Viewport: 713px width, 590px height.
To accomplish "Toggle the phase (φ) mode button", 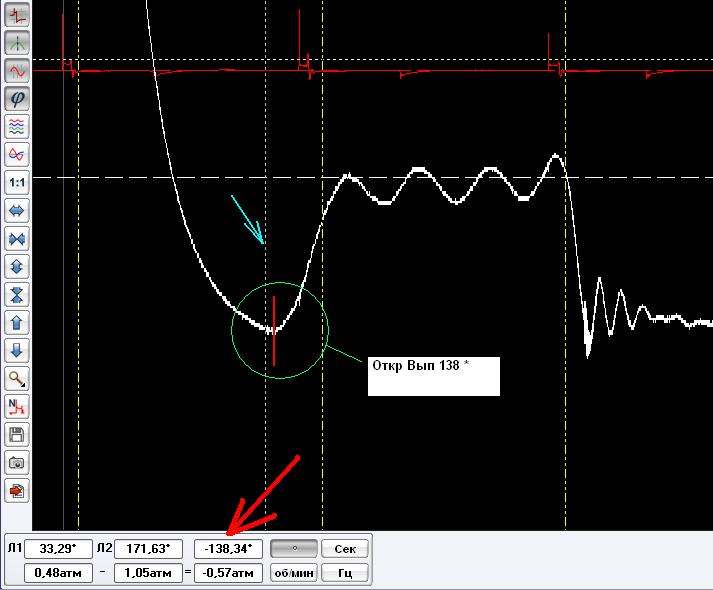I will 17,99.
